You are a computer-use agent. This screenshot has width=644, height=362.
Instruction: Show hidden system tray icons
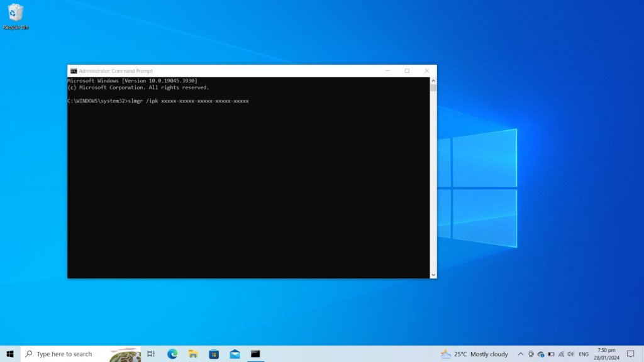(x=520, y=354)
